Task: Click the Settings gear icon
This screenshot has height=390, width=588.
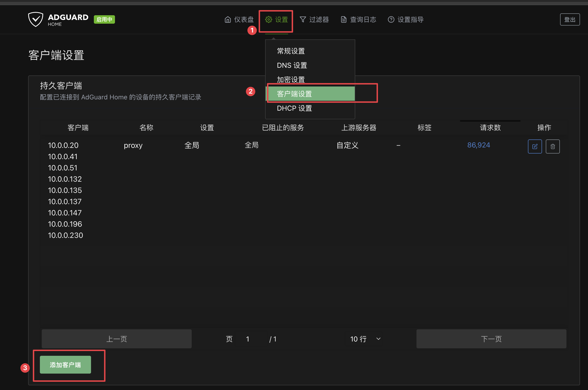Action: (x=268, y=19)
